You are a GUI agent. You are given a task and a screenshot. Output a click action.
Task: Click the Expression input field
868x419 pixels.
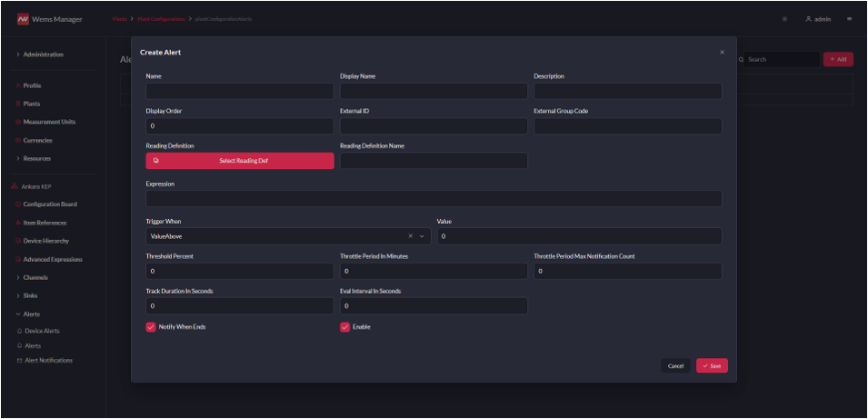(x=434, y=198)
